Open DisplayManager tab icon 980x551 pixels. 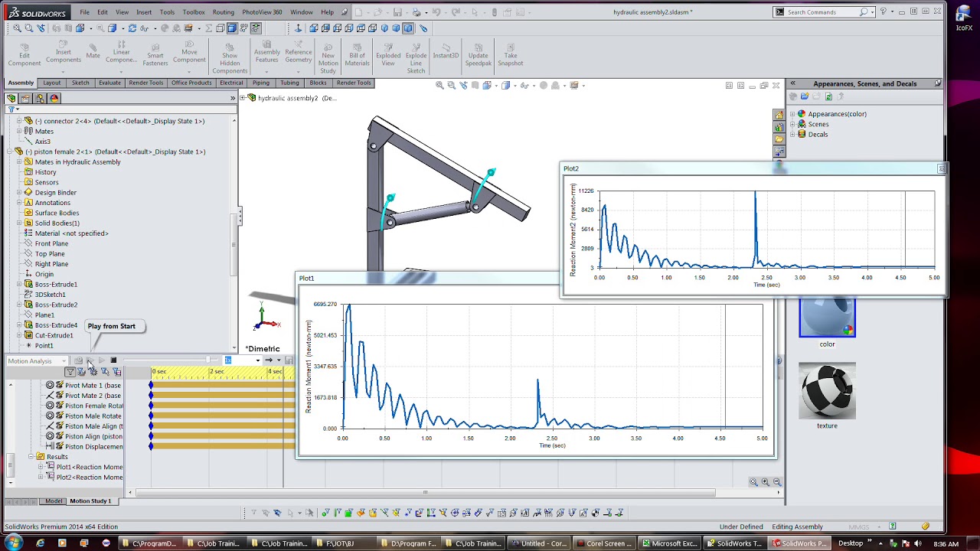(x=54, y=98)
